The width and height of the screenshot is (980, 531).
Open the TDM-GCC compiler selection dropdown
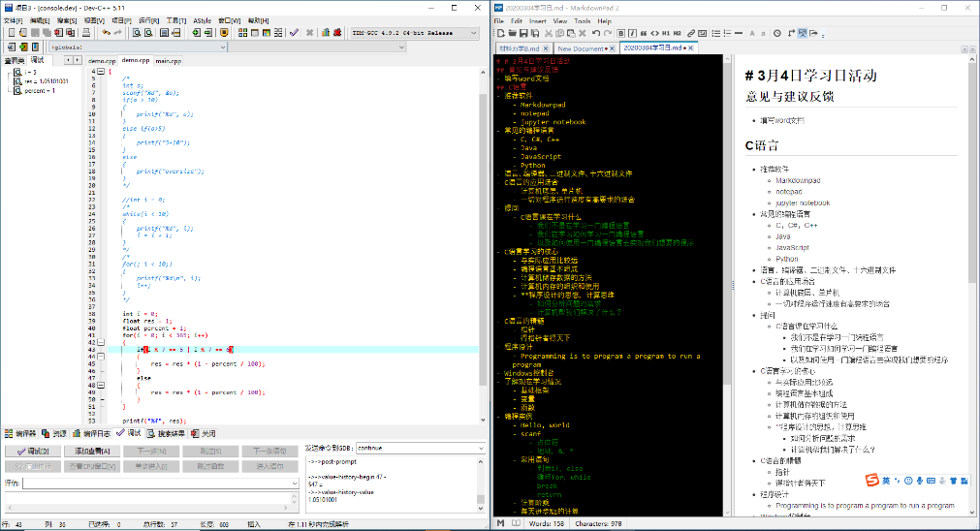pos(473,33)
